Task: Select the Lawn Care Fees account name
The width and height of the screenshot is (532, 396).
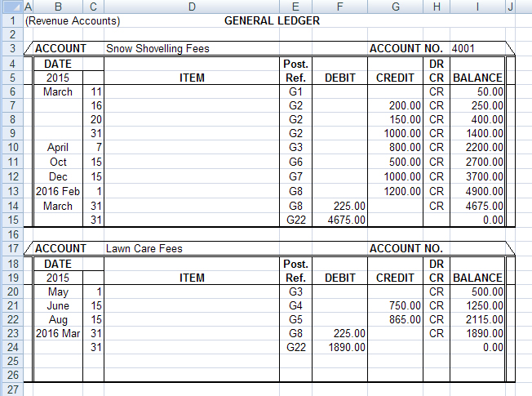Action: click(144, 248)
